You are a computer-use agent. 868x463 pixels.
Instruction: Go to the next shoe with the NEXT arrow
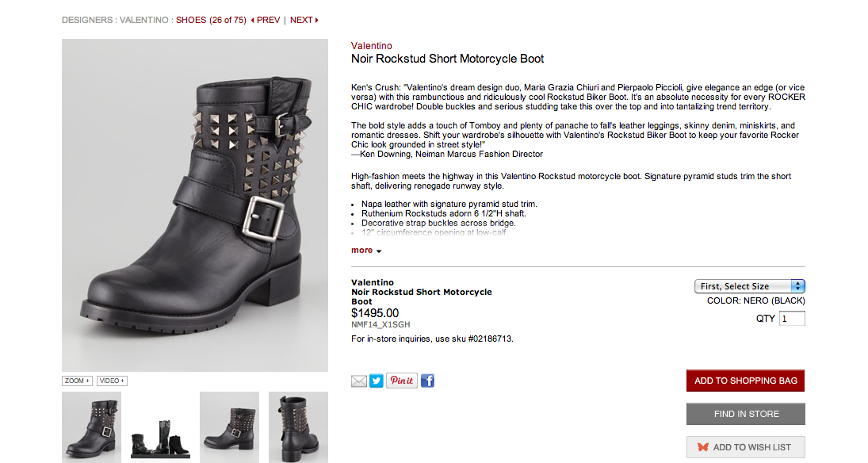304,20
